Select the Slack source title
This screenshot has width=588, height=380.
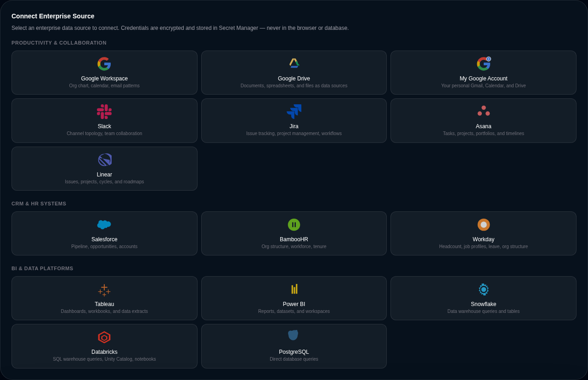[x=104, y=126]
